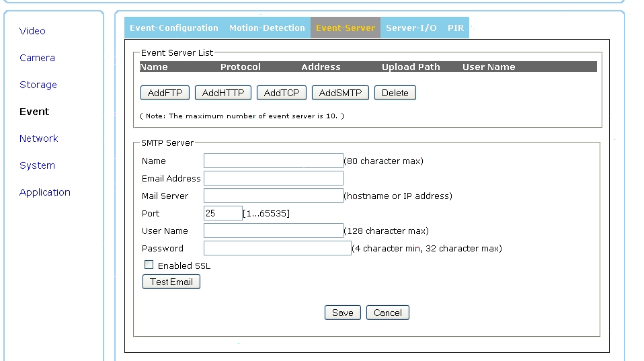The width and height of the screenshot is (644, 361).
Task: Click the Mail Server field
Action: coord(274,196)
